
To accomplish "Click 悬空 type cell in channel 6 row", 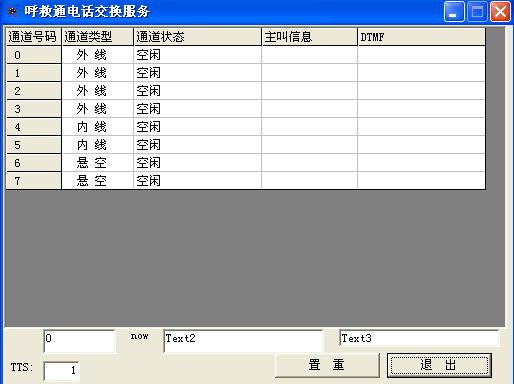I will pyautogui.click(x=98, y=163).
